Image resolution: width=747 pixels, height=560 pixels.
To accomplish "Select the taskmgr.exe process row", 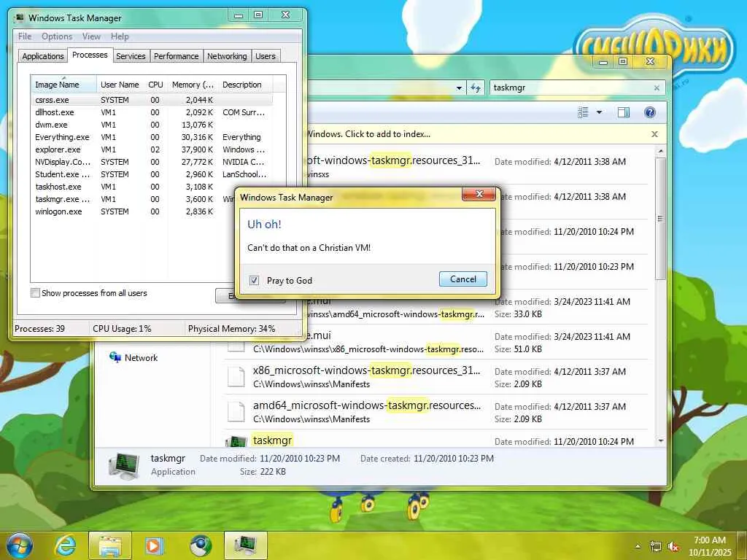I will click(x=133, y=199).
